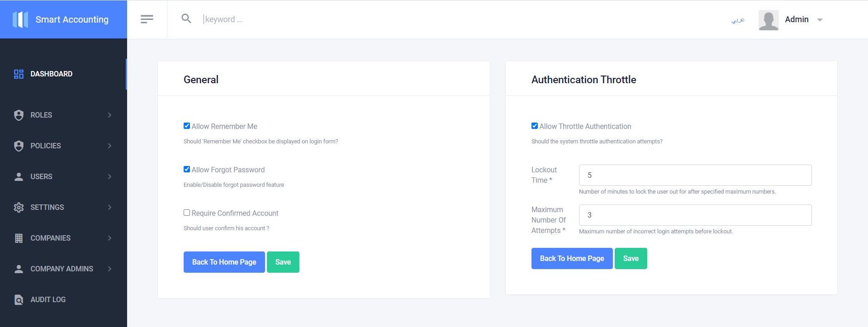Click the Dashboard grid icon
Screen dimensions: 868x327
[19, 74]
